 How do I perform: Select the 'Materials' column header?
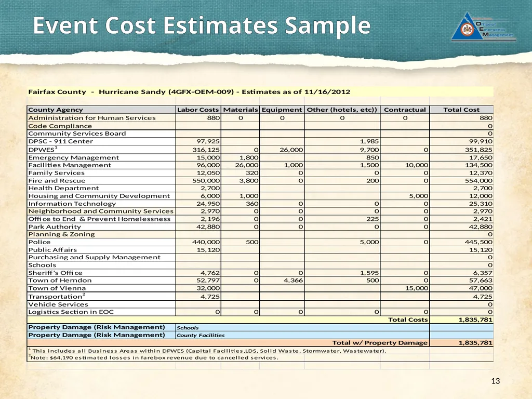pyautogui.click(x=240, y=110)
